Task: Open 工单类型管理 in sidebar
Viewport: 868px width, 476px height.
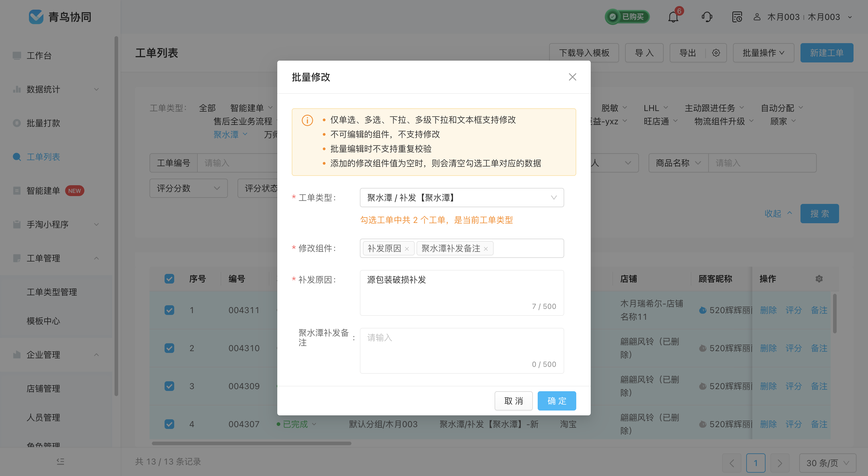Action: [52, 292]
